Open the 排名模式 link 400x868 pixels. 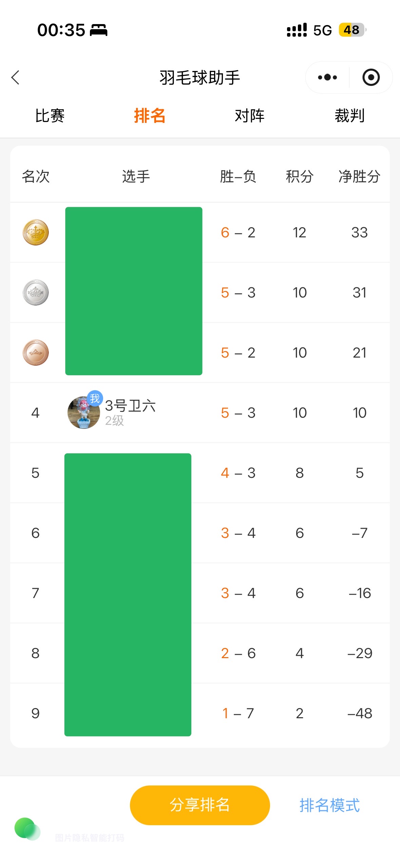(329, 805)
